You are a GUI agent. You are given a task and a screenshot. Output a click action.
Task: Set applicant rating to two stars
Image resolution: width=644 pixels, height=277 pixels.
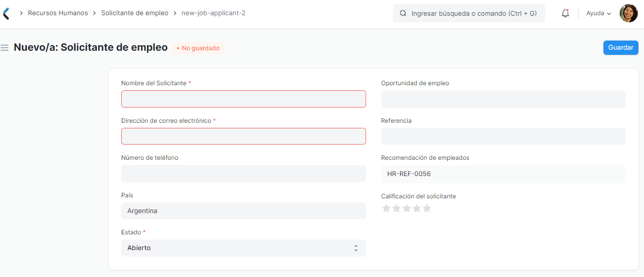397,209
